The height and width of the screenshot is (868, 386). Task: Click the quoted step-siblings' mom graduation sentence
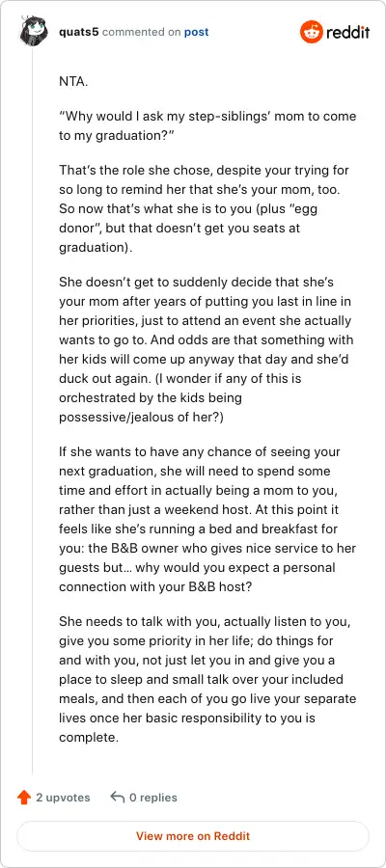coord(207,126)
